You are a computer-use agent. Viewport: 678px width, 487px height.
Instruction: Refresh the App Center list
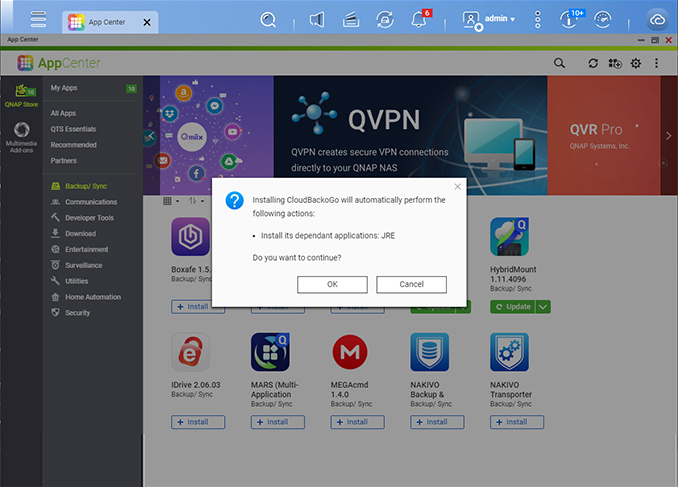593,63
